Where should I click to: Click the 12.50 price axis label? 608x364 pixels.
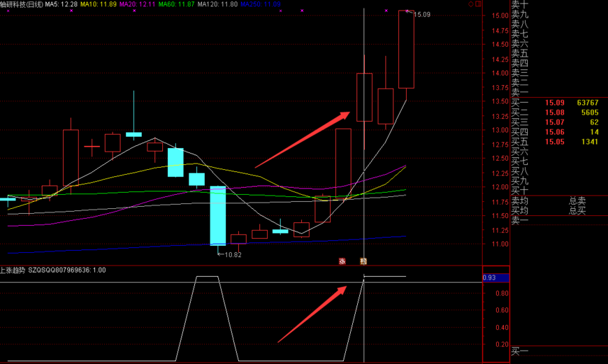[x=500, y=159]
